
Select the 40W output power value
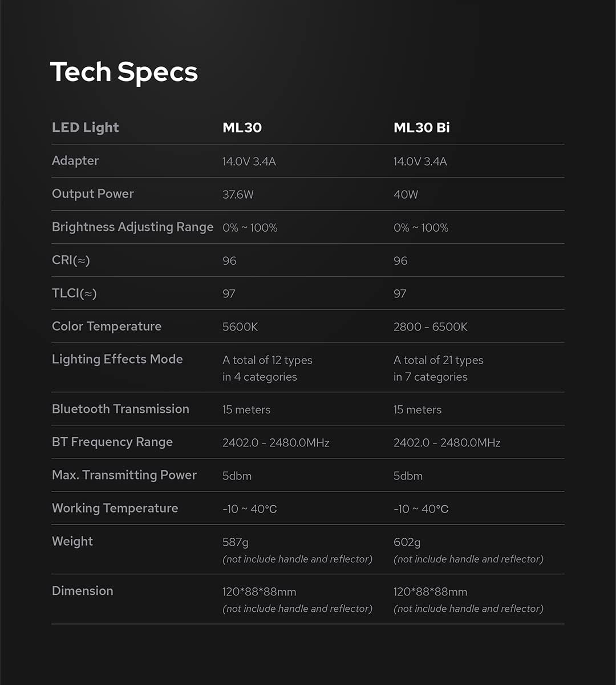(x=406, y=195)
